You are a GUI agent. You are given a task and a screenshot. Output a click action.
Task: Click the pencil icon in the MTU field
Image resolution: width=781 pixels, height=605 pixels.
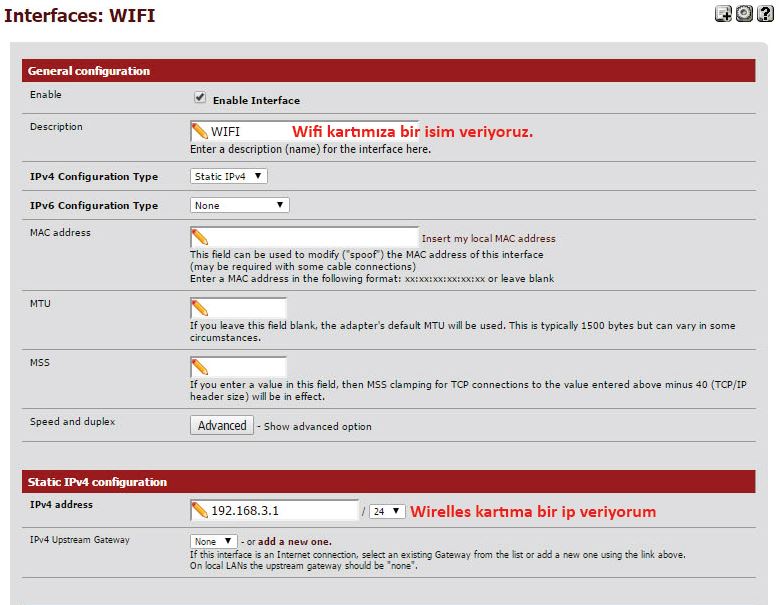[x=200, y=308]
